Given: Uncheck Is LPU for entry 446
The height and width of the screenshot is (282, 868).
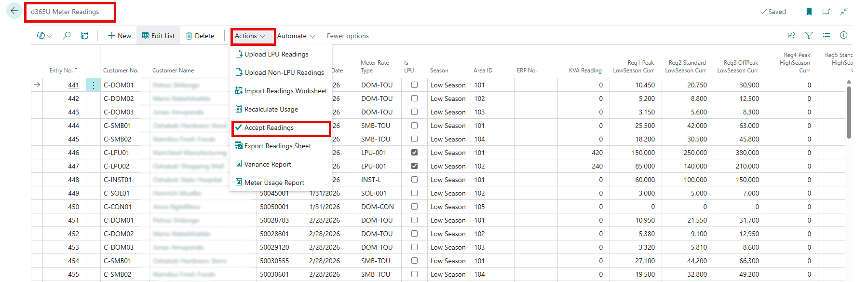Looking at the screenshot, I should [x=414, y=152].
